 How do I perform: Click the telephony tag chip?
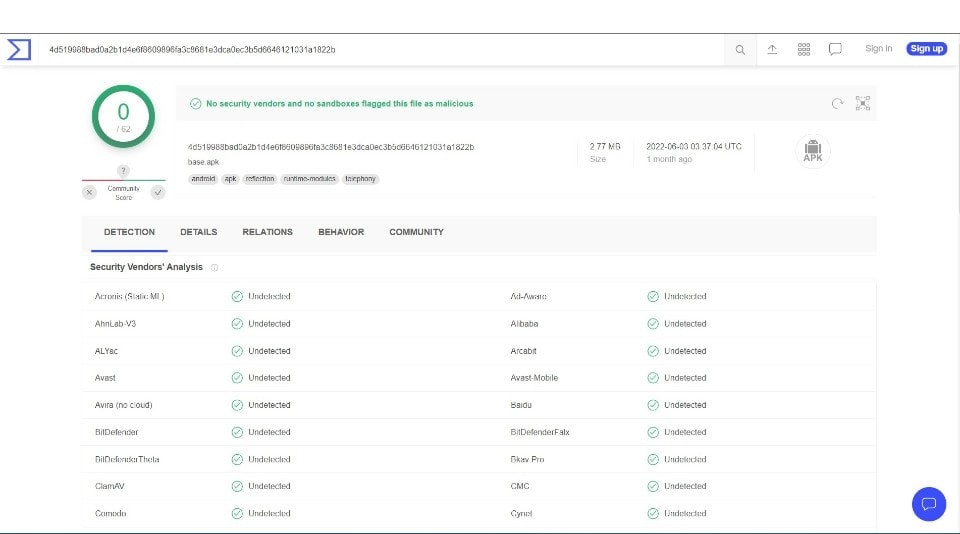pos(360,179)
